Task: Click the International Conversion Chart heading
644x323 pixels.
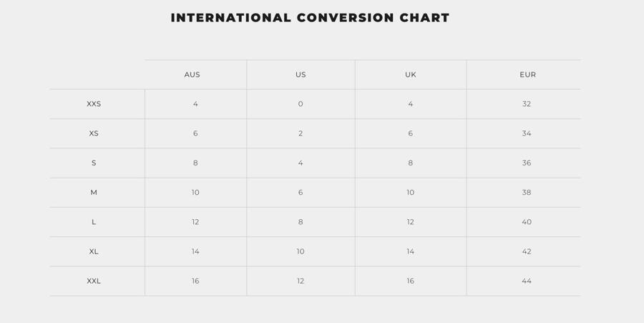Action: point(310,18)
